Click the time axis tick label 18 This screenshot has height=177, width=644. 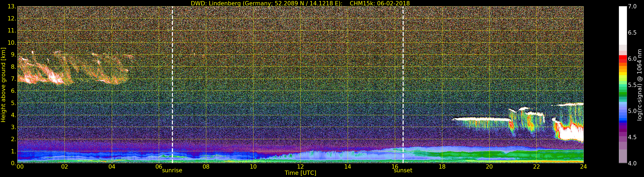click(442, 166)
